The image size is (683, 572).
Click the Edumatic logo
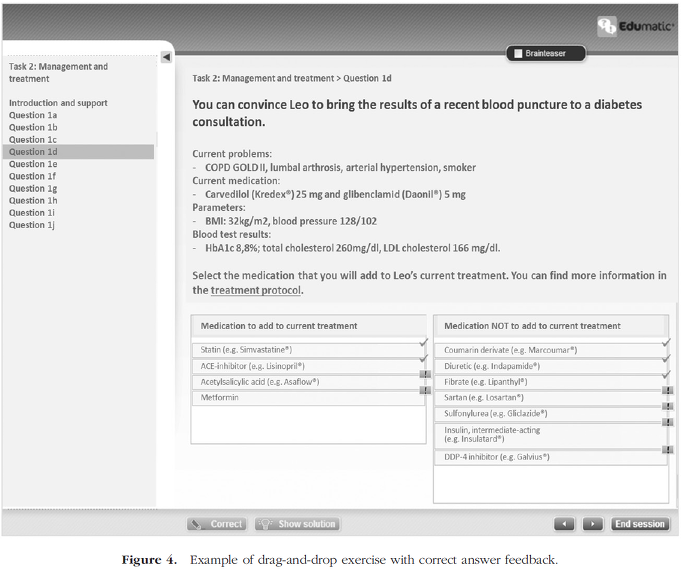point(636,26)
